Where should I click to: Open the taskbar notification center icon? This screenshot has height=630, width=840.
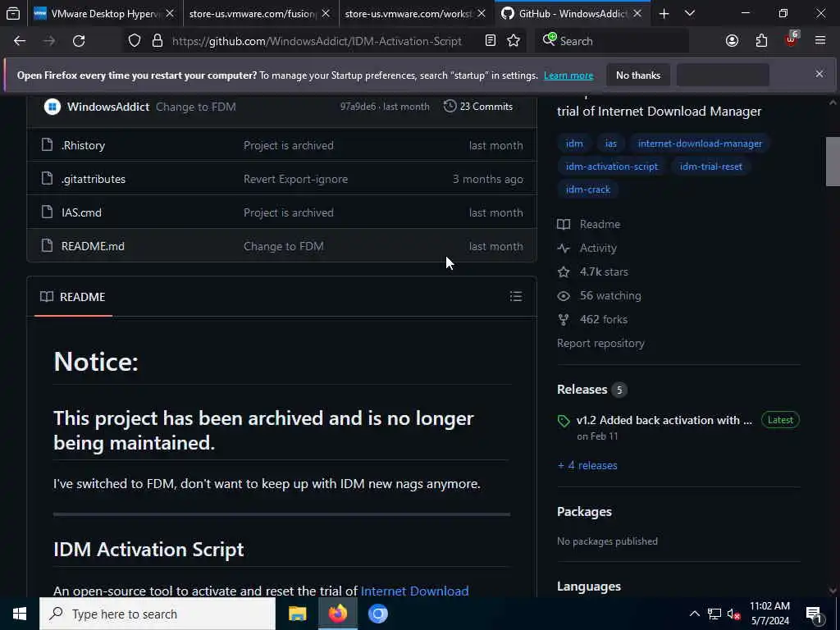click(x=815, y=614)
